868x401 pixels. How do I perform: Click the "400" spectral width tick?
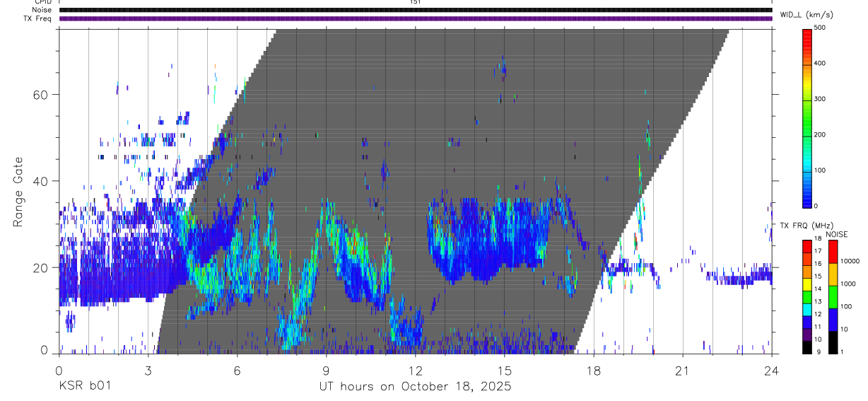(820, 63)
